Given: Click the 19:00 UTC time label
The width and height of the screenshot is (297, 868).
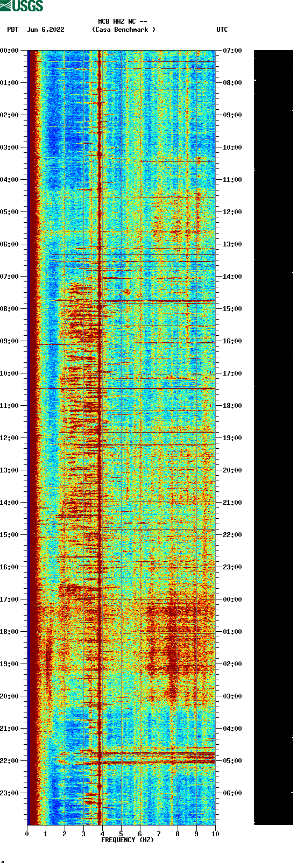Looking at the screenshot, I should tap(232, 438).
